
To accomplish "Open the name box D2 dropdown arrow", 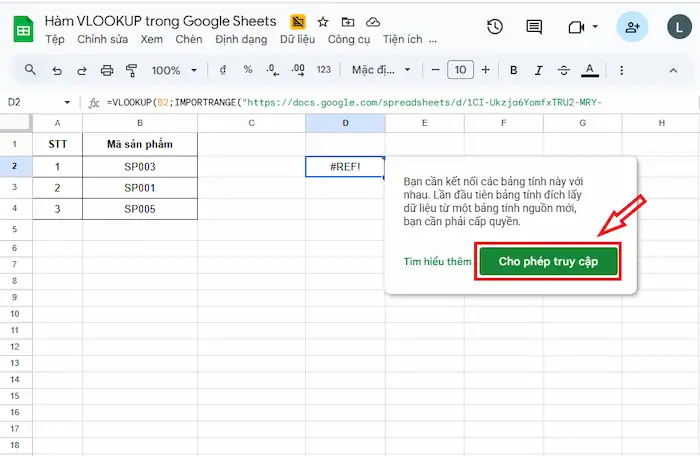I will pyautogui.click(x=67, y=102).
